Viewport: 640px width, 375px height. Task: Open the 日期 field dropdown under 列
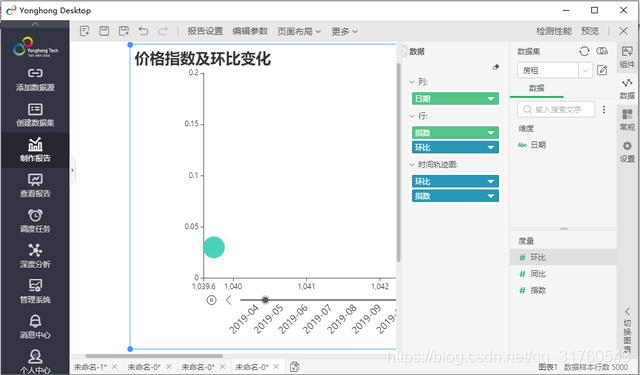click(x=491, y=99)
